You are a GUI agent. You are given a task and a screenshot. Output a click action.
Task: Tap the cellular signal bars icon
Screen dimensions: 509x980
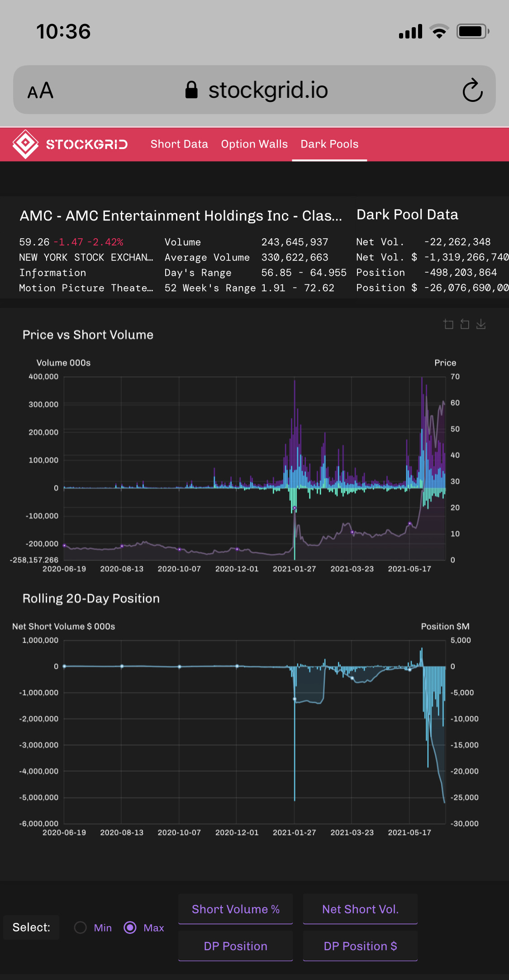point(410,31)
